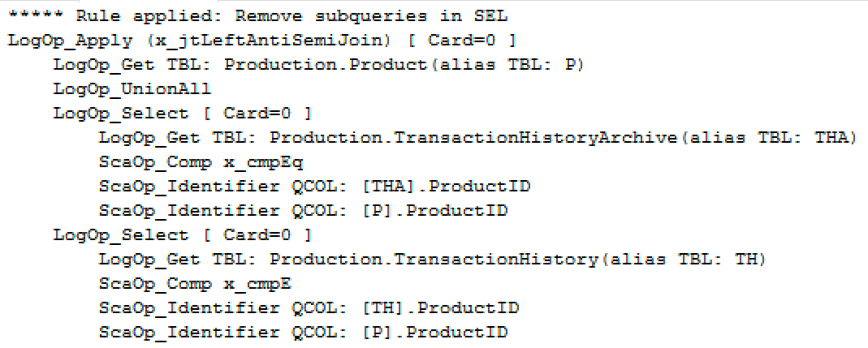The height and width of the screenshot is (348, 868).
Task: Select the LogOp_UnionAll line
Action: (x=132, y=88)
